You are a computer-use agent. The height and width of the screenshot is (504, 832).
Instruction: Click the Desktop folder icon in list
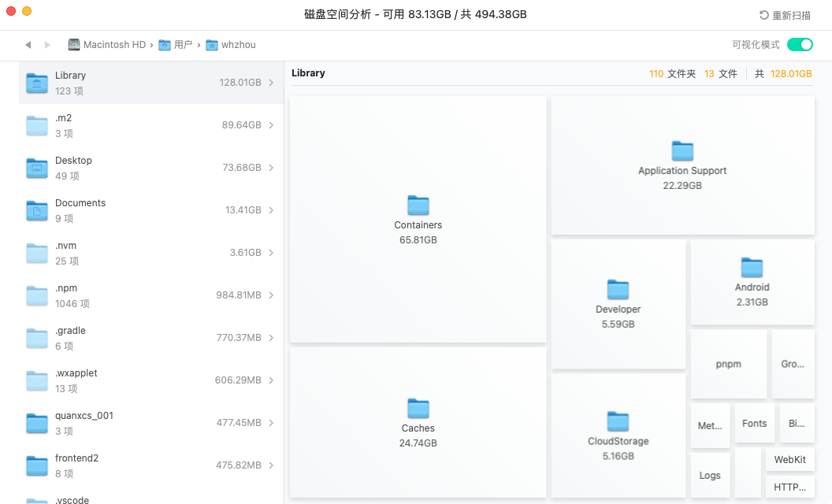[37, 168]
